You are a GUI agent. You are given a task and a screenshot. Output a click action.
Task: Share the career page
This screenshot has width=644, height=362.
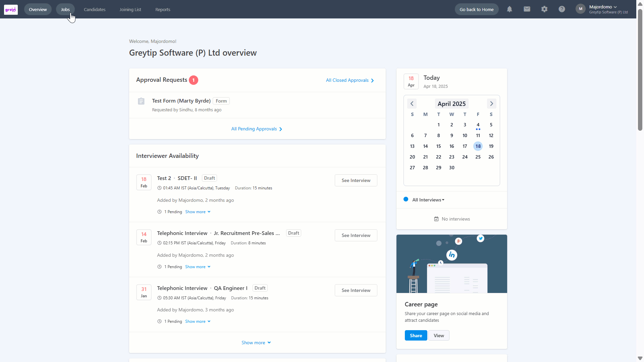(x=416, y=336)
